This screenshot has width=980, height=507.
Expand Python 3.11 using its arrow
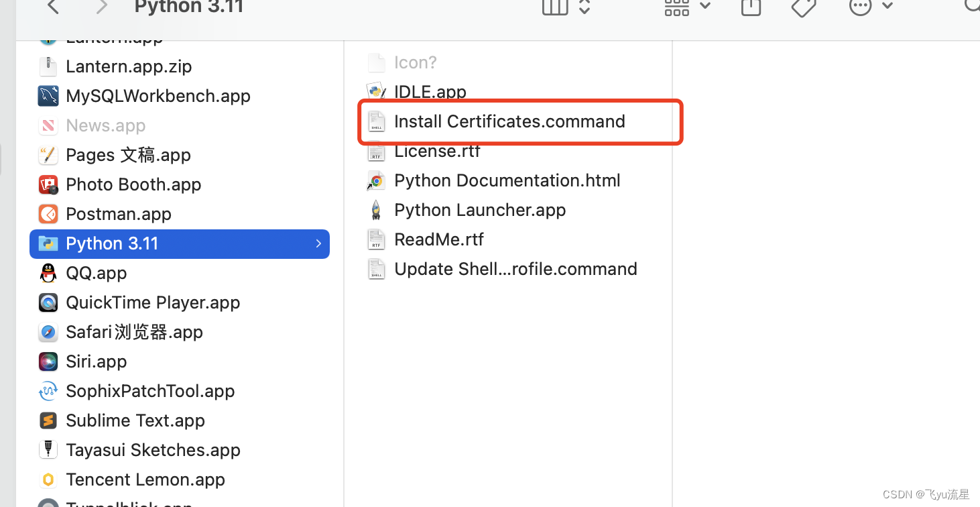point(318,244)
